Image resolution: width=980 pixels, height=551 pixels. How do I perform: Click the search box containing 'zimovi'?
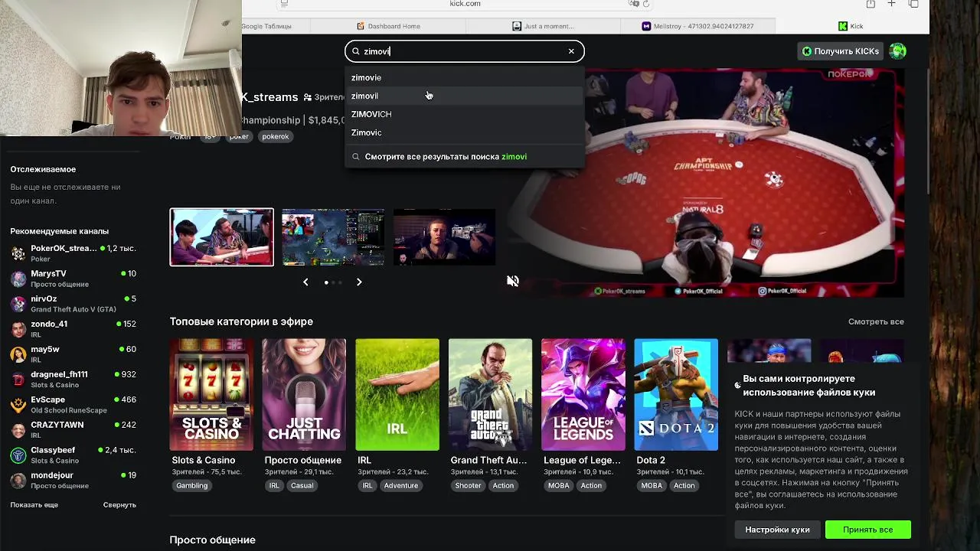coord(464,51)
